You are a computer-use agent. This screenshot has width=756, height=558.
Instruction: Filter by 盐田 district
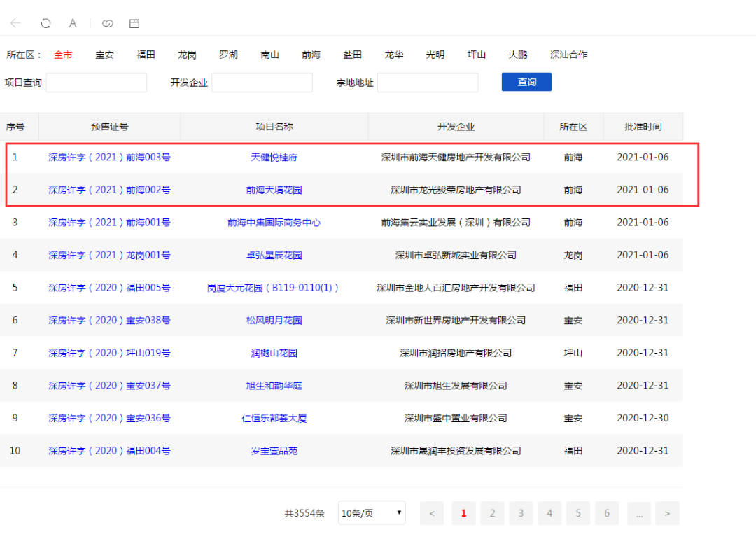click(x=352, y=55)
